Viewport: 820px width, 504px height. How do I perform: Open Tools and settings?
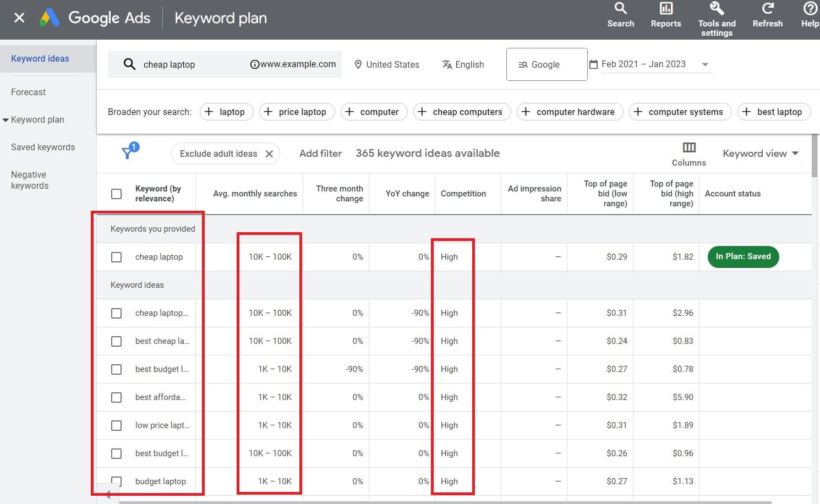click(x=717, y=19)
